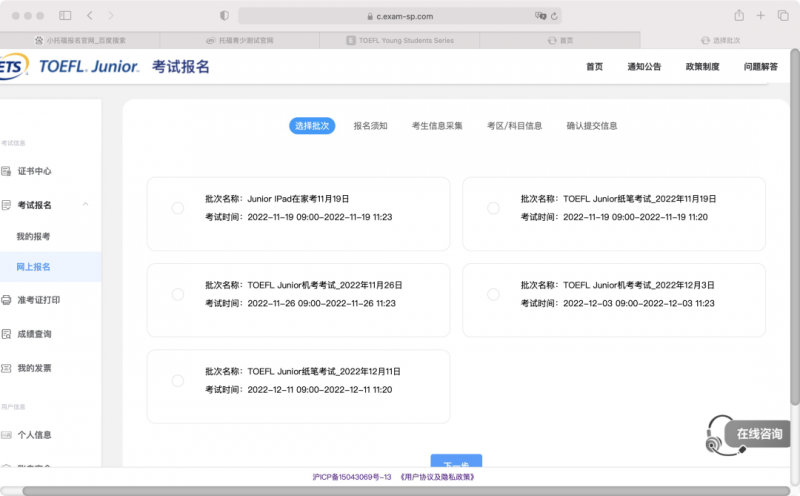Image resolution: width=800 pixels, height=496 pixels.
Task: Switch to the 选择批次 browser tab
Action: [720, 40]
